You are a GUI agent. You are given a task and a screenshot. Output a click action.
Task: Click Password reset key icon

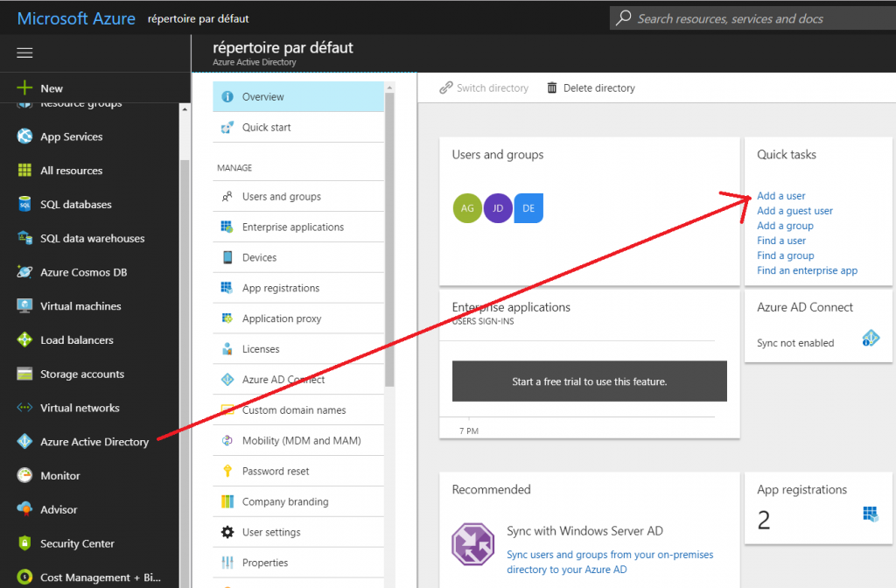tap(227, 471)
